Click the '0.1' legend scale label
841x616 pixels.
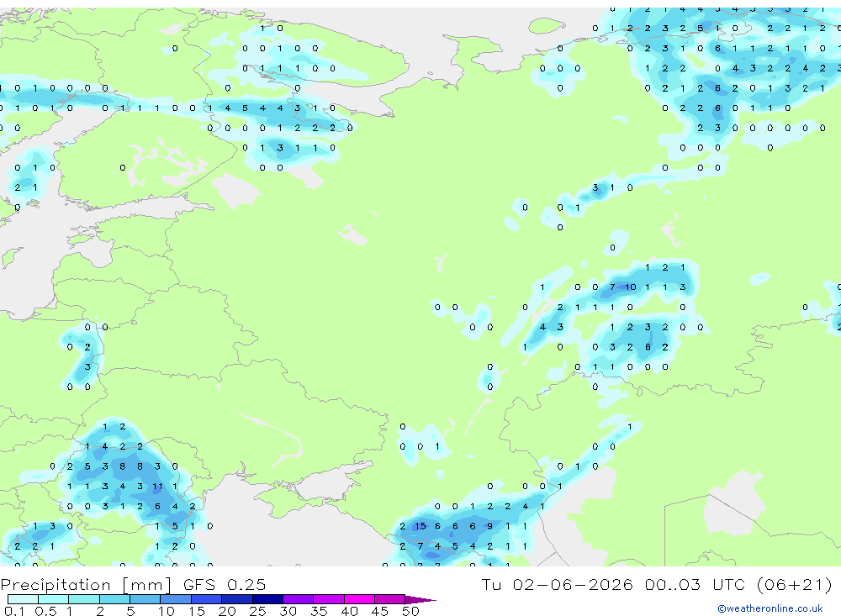pyautogui.click(x=14, y=611)
